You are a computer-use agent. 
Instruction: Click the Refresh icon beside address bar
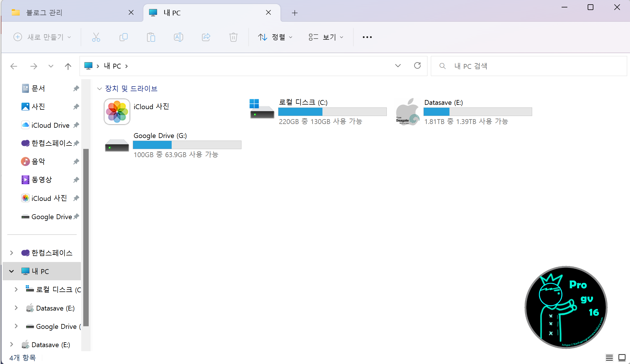coord(417,66)
